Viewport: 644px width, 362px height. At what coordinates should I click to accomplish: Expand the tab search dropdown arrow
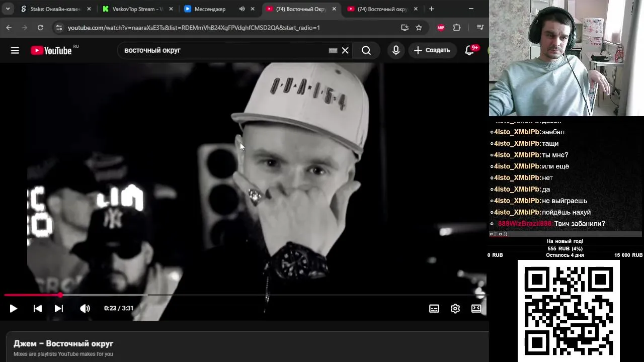click(8, 9)
